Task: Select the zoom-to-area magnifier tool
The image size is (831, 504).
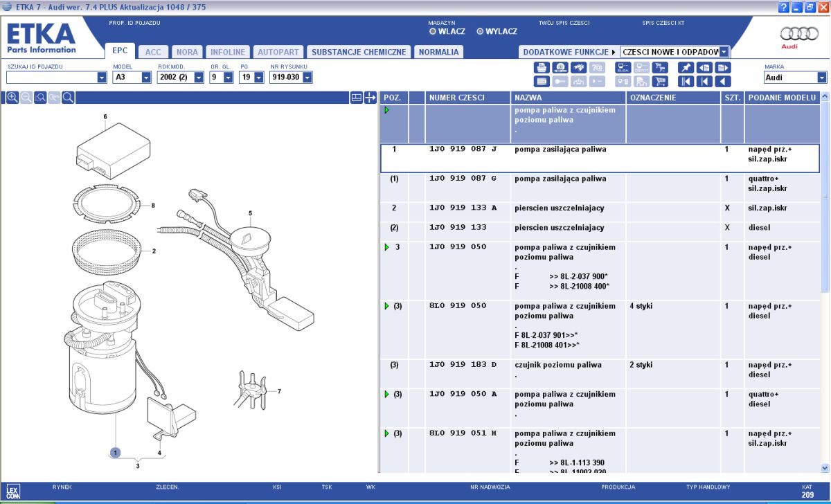Action: click(x=40, y=98)
